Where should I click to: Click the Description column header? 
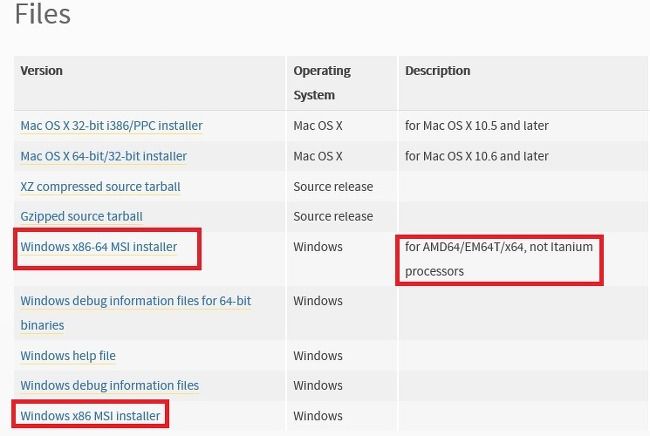(438, 71)
